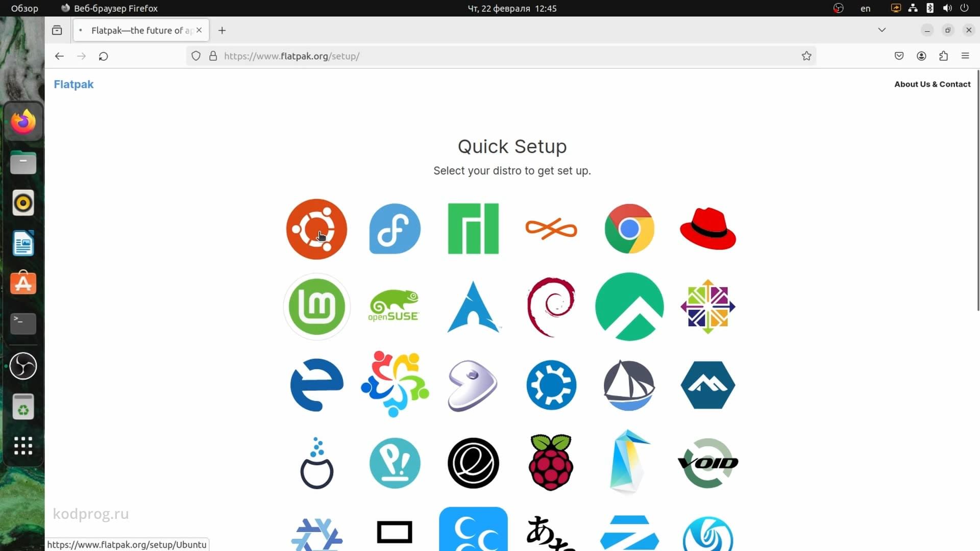980x551 pixels.
Task: Bookmark this page with the star
Action: click(806, 56)
